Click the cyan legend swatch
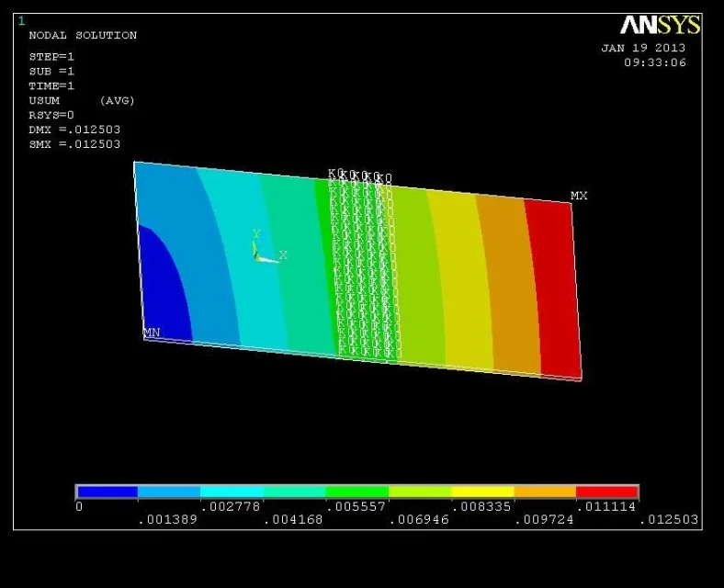The image size is (724, 588). click(x=232, y=492)
